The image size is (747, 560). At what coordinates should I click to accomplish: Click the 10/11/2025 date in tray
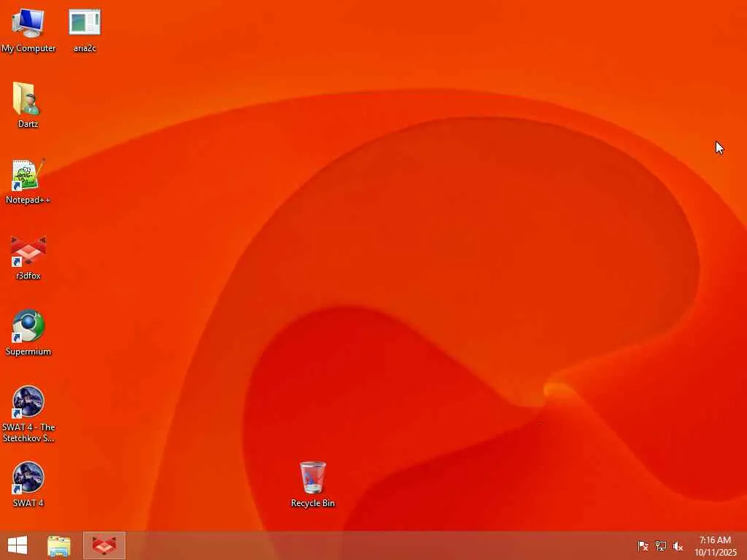716,553
